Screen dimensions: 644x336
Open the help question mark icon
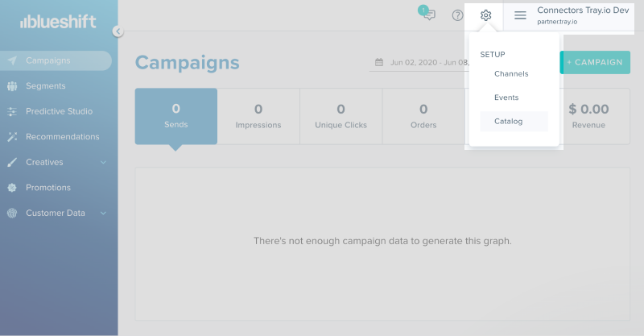(x=458, y=15)
